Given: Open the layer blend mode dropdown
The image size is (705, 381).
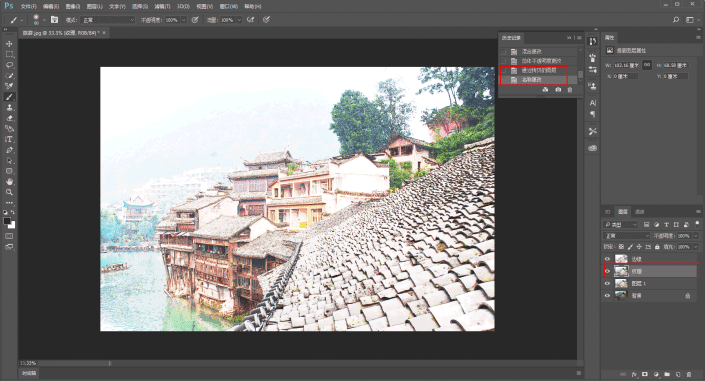Looking at the screenshot, I should click(627, 236).
